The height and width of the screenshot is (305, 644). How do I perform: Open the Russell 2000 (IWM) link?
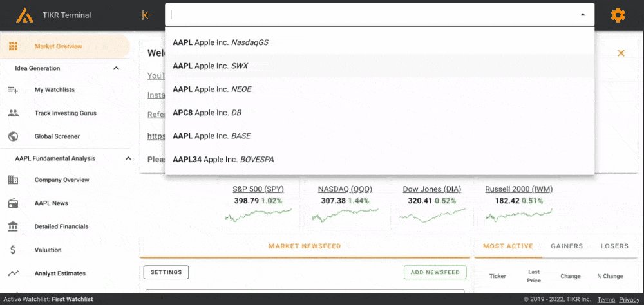[518, 189]
